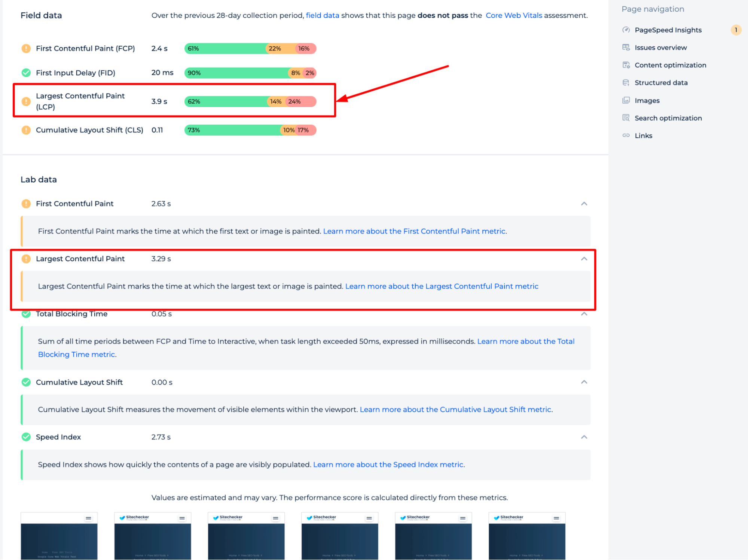Click warning icon beside Largest Contentful Paint (LCP)
This screenshot has height=560, width=748.
tap(26, 101)
